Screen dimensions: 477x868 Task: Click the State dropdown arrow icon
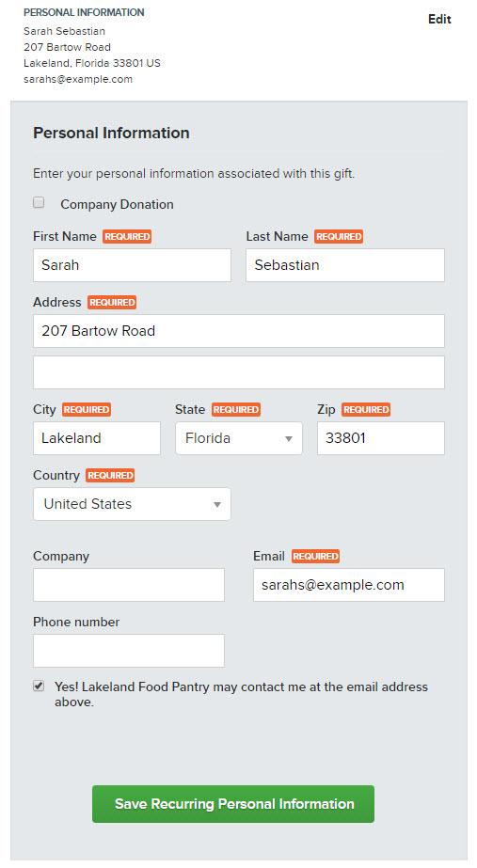tap(289, 439)
